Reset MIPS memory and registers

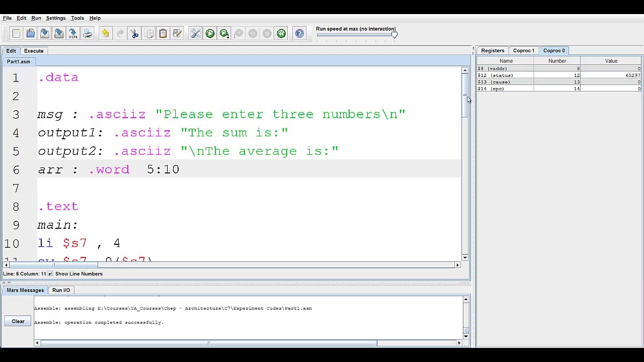click(x=281, y=34)
